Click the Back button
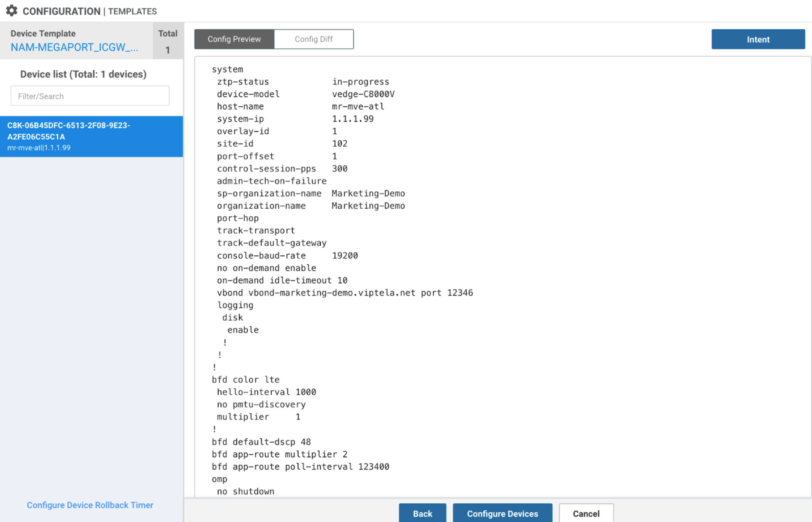This screenshot has height=522, width=812. [x=422, y=513]
